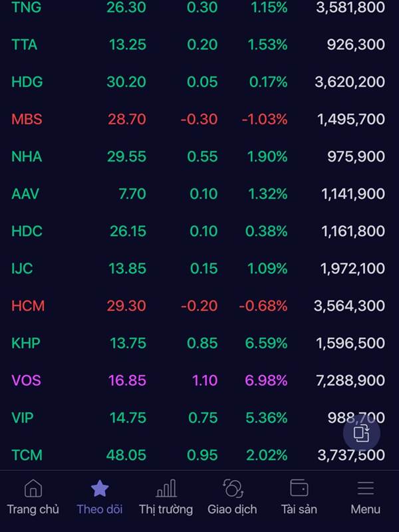This screenshot has width=399, height=532.
Task: Tap the floating switch-view round button
Action: [x=361, y=434]
